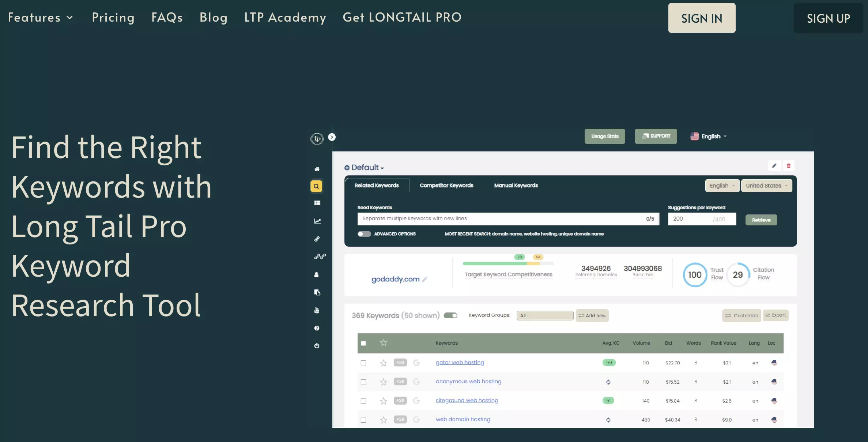Click the Suggestions per keyword field

(702, 219)
